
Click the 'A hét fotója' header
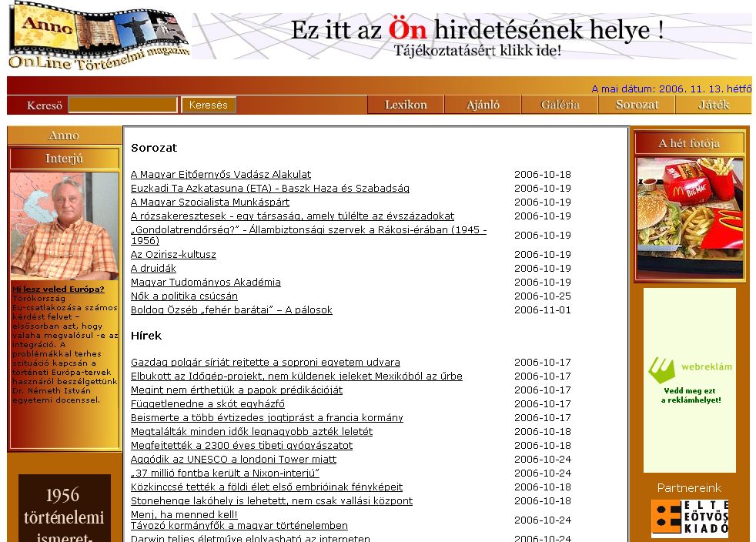tap(689, 143)
